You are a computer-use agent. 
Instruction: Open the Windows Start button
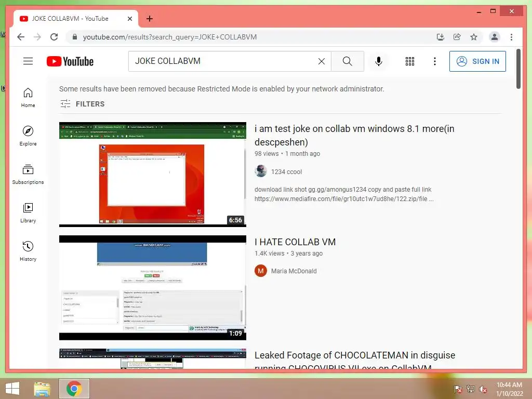pos(12,389)
